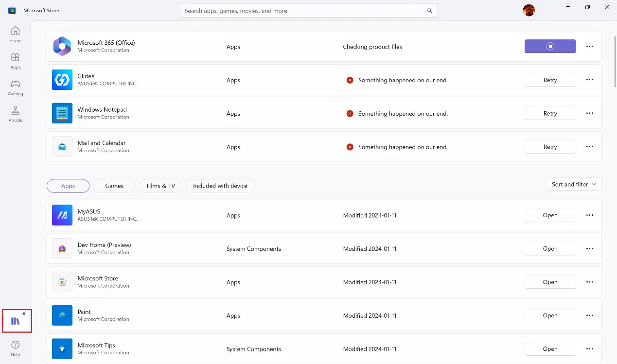
Task: Open the Home section in the sidebar
Action: 15,34
